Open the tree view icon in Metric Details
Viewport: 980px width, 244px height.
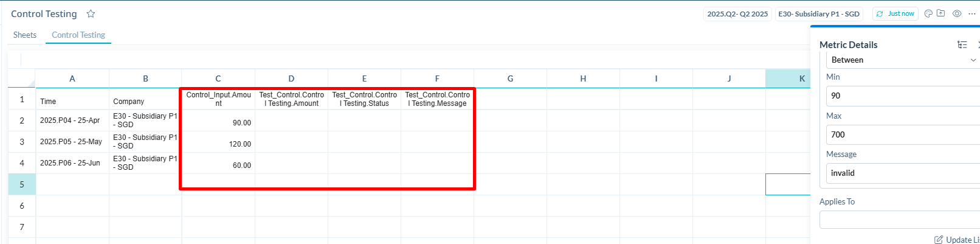pos(962,44)
